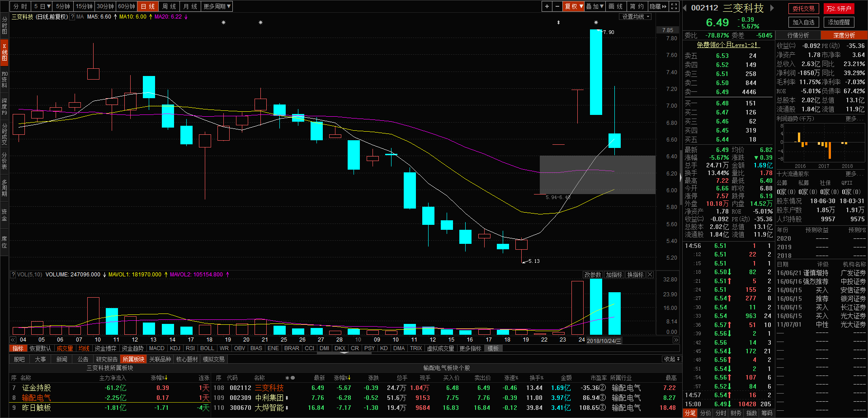This screenshot has height=418, width=868.
Task: Switch chart to 15分钟 period
Action: pos(84,6)
